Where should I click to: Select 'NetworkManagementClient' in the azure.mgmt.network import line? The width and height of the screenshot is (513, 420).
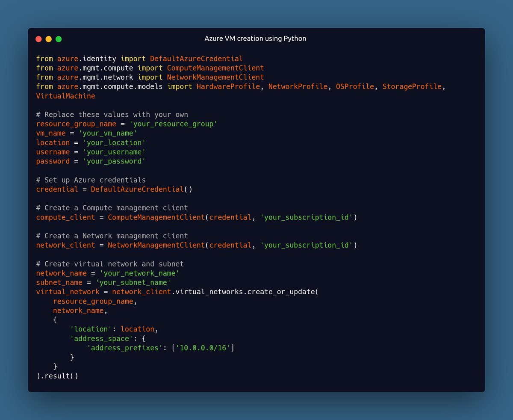(215, 77)
